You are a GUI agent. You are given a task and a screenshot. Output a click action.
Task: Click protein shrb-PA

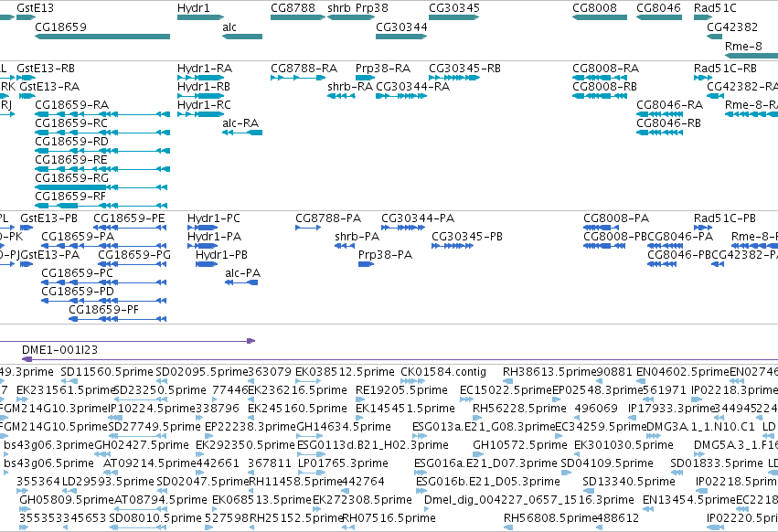357,237
